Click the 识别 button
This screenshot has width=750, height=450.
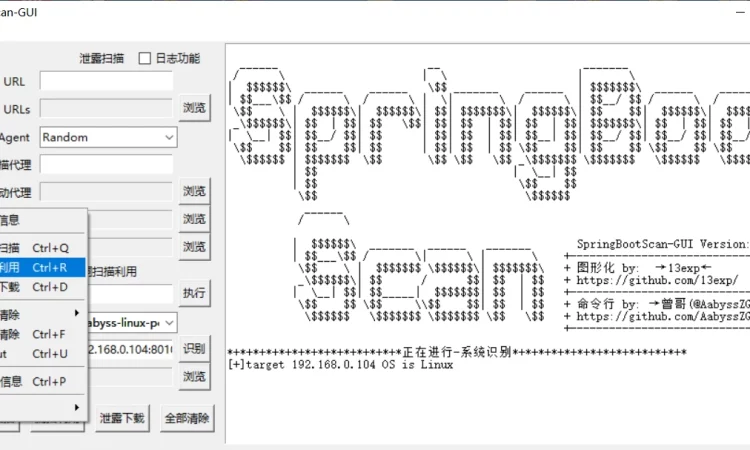point(194,348)
